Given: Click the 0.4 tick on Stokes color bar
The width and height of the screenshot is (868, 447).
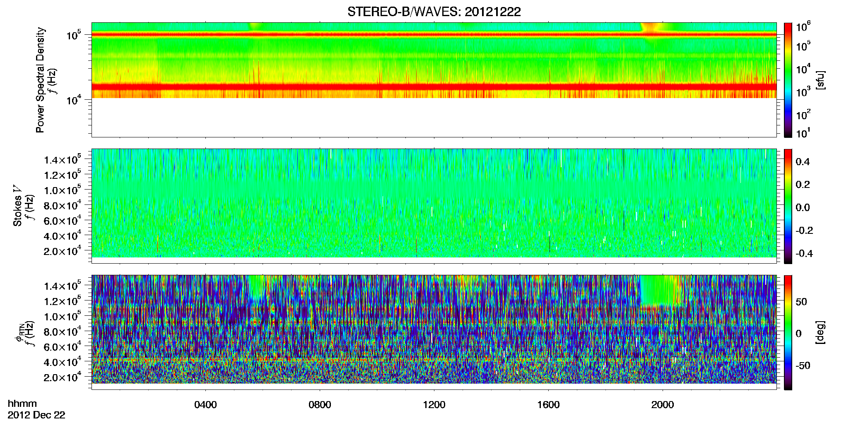Looking at the screenshot, I should (803, 162).
